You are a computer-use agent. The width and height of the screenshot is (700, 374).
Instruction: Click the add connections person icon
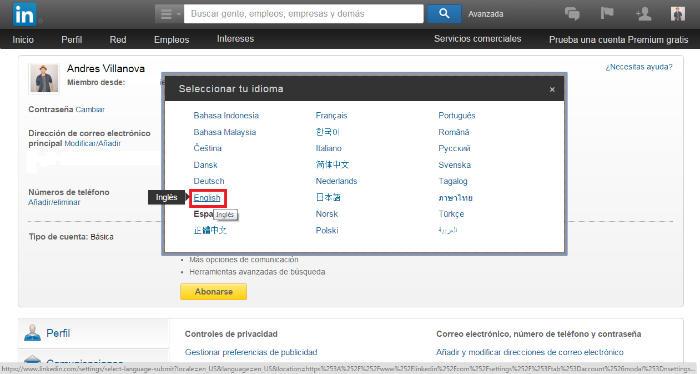643,14
